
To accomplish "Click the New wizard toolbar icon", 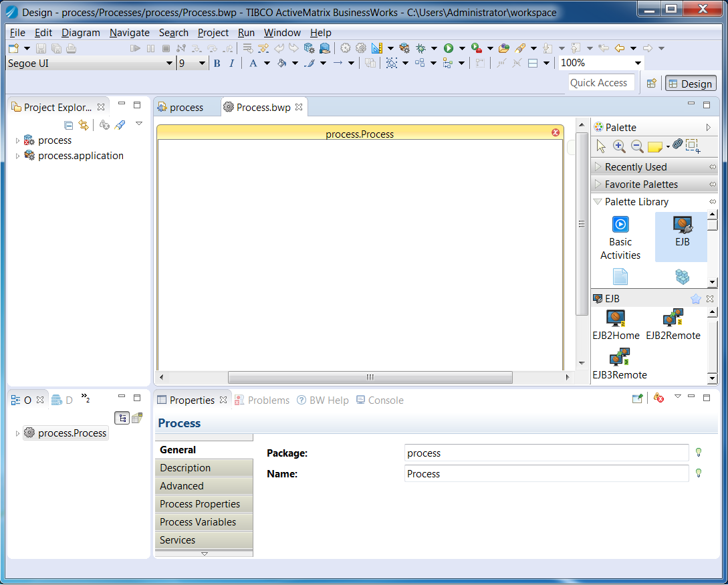I will coord(14,48).
